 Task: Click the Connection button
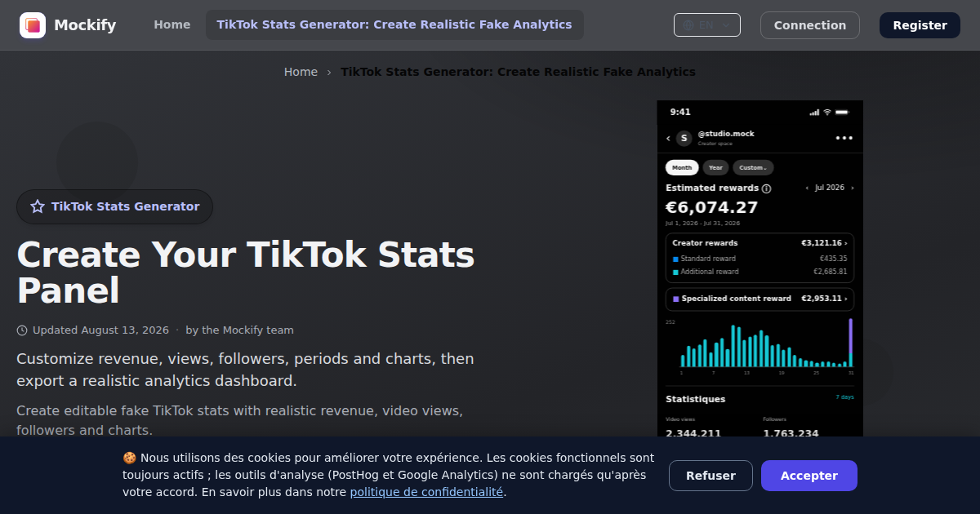point(810,25)
